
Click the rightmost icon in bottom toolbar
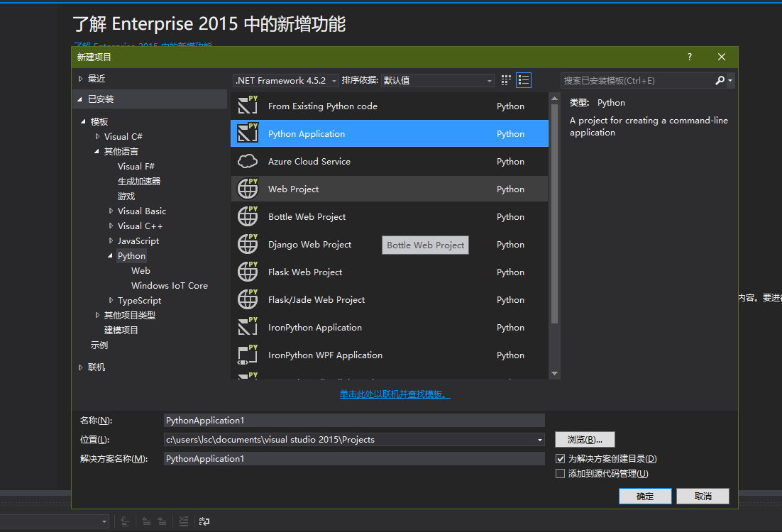(204, 521)
